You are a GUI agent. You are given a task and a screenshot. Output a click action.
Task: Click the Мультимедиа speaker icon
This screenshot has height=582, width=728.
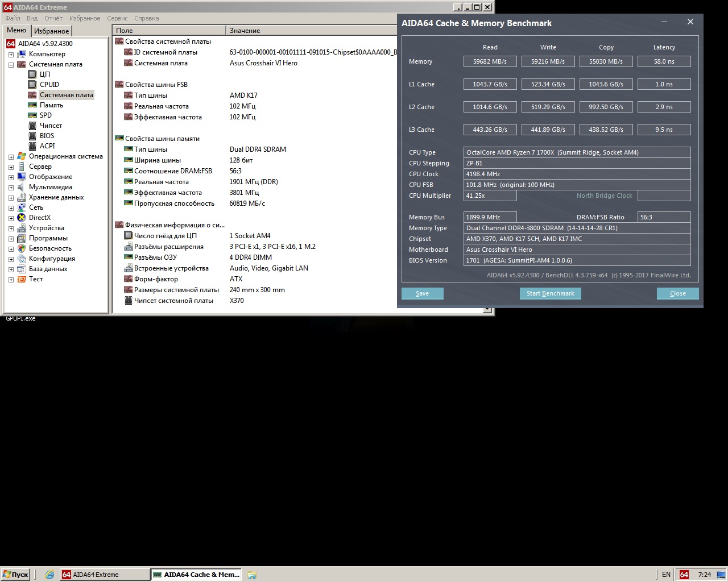[x=22, y=187]
